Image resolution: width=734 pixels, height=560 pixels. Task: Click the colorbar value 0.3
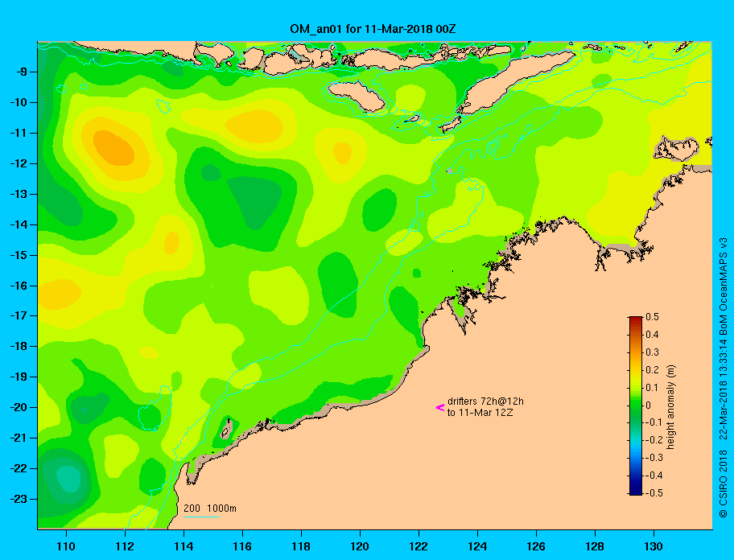click(653, 352)
